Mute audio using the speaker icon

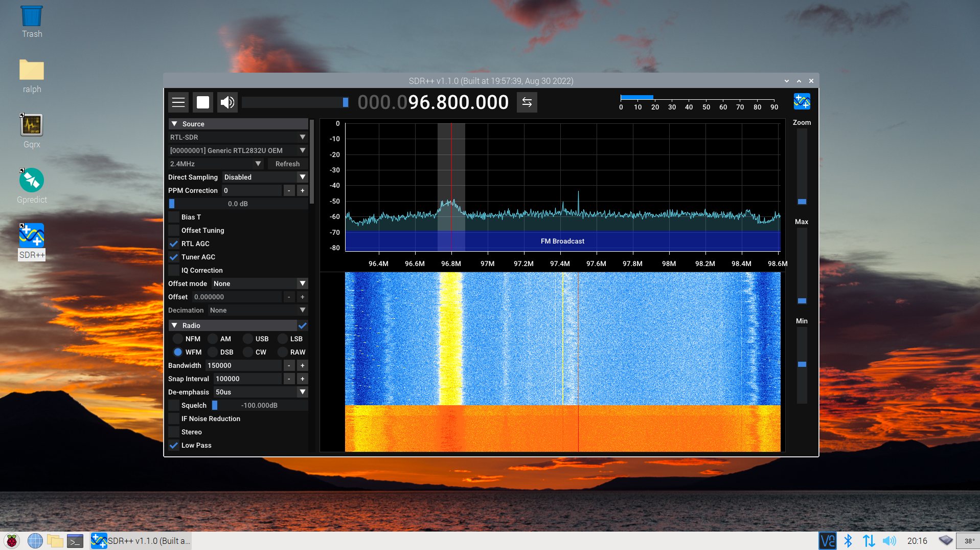pyautogui.click(x=227, y=102)
